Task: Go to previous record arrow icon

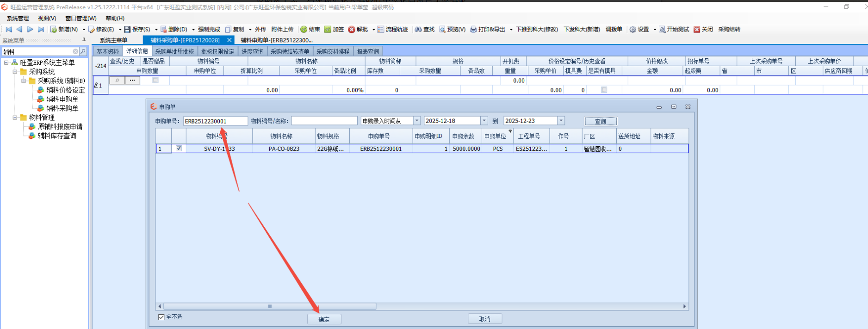Action: [19, 29]
